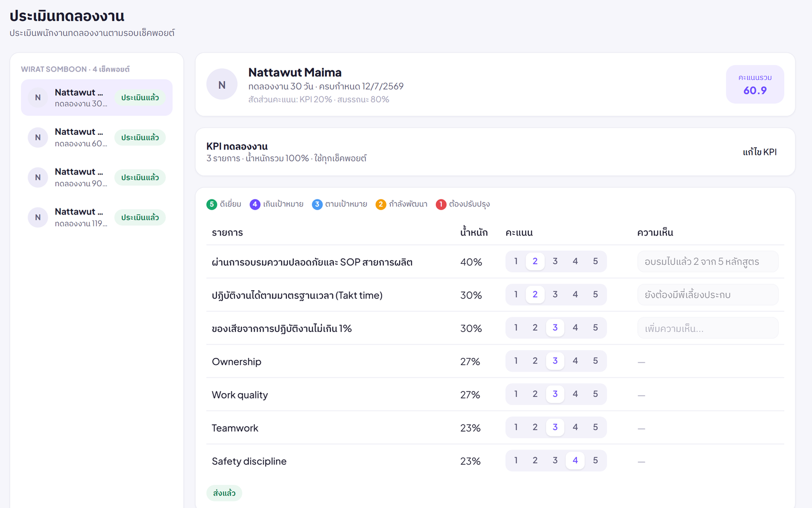Edit the Takt time comment field
This screenshot has height=508, width=812.
[x=708, y=295]
